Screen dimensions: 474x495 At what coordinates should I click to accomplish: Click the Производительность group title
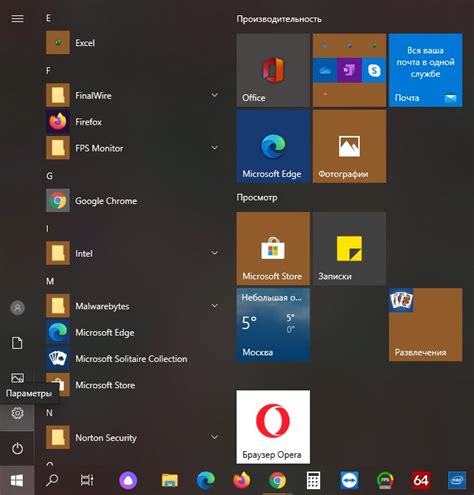(x=279, y=19)
